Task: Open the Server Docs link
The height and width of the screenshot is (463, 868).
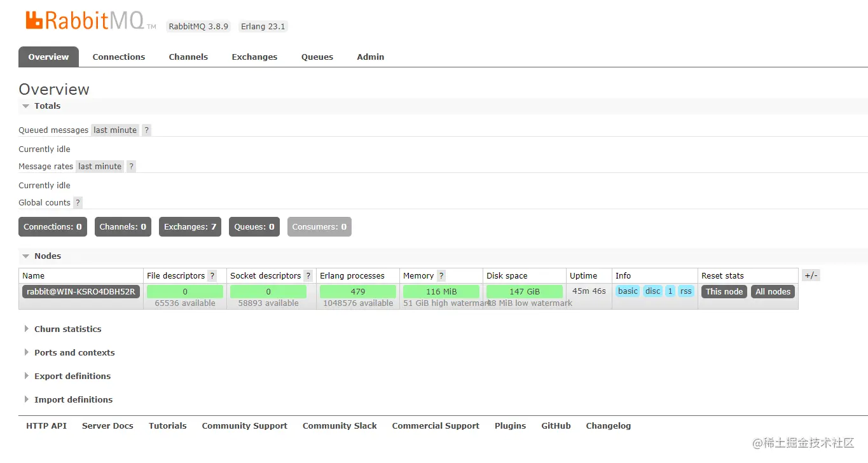Action: coord(107,426)
